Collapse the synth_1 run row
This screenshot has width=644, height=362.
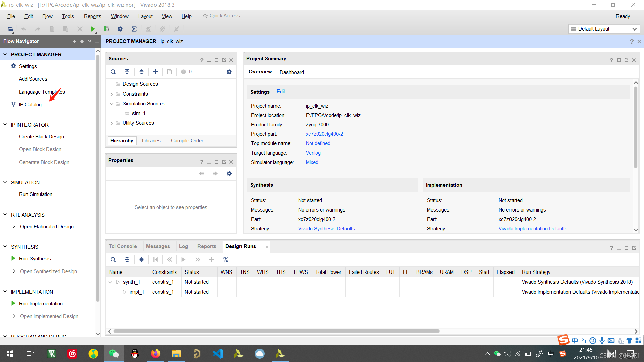click(110, 282)
